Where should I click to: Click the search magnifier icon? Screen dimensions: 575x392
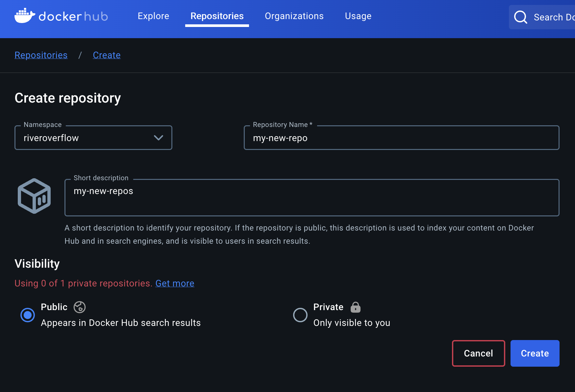tap(520, 17)
